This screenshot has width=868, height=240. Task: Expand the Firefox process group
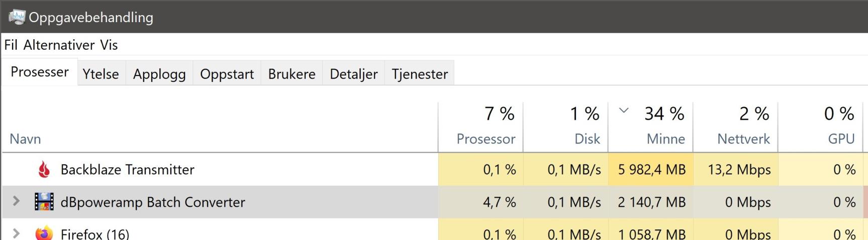click(x=16, y=233)
